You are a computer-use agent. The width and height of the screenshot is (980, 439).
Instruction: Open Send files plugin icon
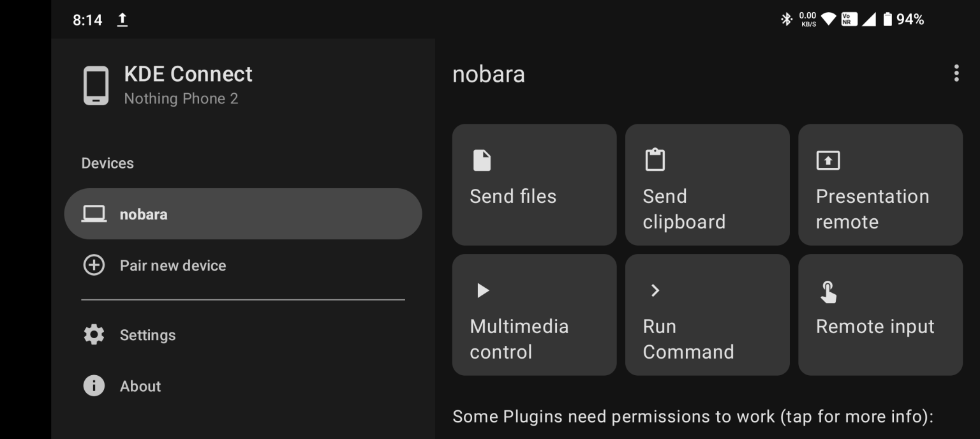coord(482,160)
